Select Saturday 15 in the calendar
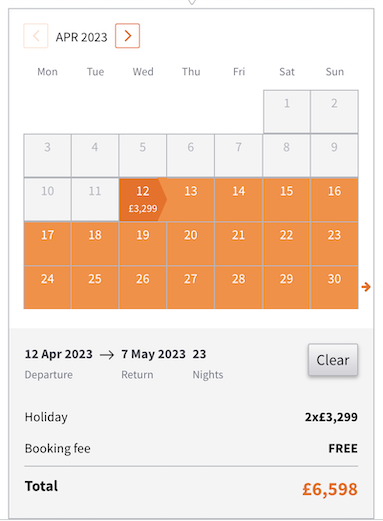Image resolution: width=383 pixels, height=521 pixels. pyautogui.click(x=286, y=199)
